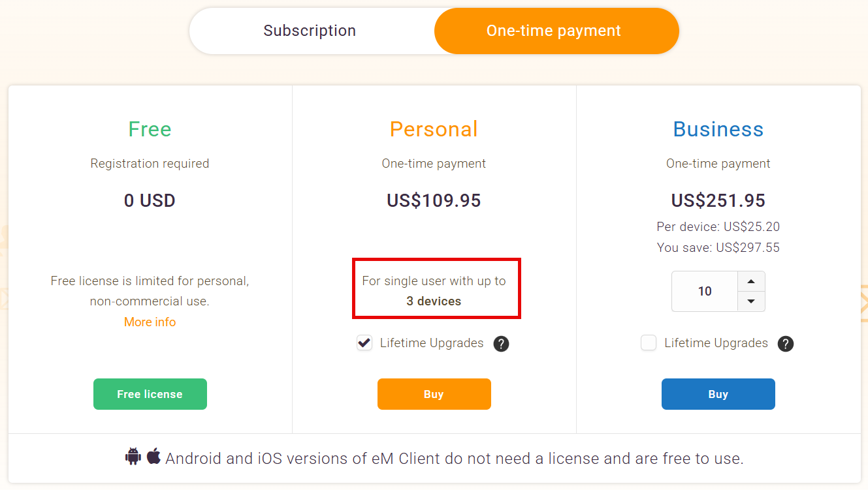
Task: Decrease device count with the down arrow
Action: (x=751, y=301)
